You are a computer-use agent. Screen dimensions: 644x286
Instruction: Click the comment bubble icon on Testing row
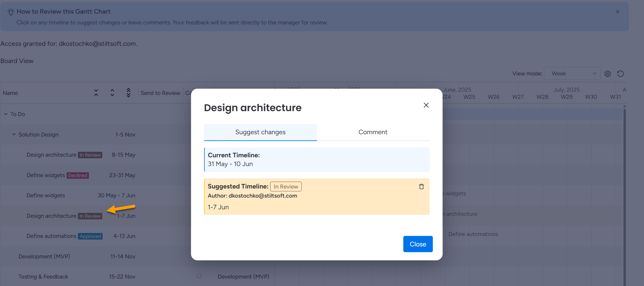pyautogui.click(x=199, y=276)
